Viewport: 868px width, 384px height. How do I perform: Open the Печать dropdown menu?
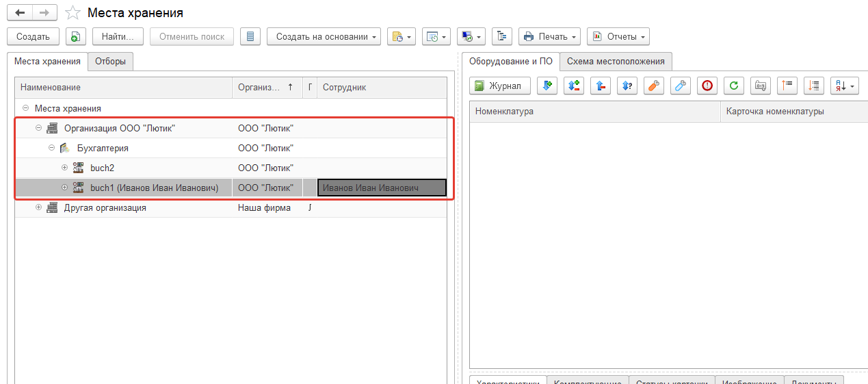(549, 37)
